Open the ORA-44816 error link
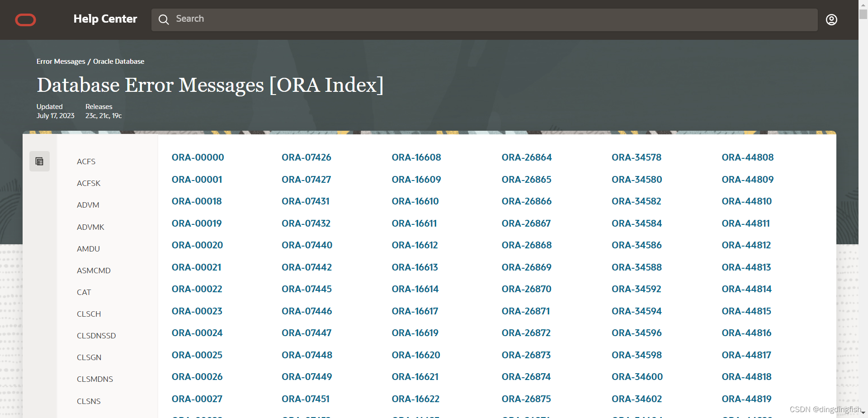868x418 pixels. 746,333
